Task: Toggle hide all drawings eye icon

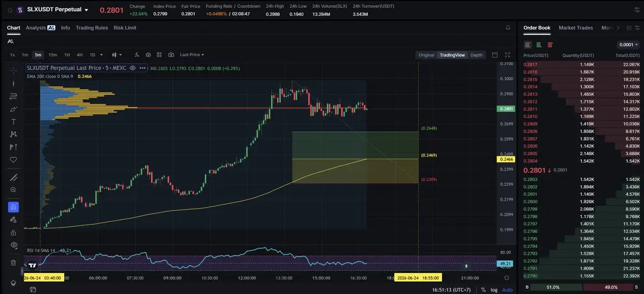Action: [x=13, y=245]
